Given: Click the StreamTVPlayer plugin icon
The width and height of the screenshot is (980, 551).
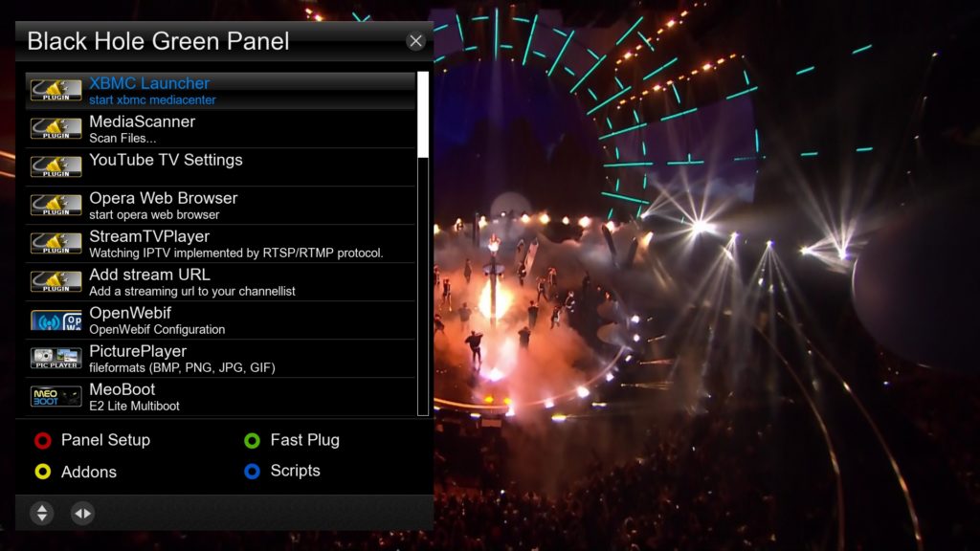Looking at the screenshot, I should [x=56, y=243].
